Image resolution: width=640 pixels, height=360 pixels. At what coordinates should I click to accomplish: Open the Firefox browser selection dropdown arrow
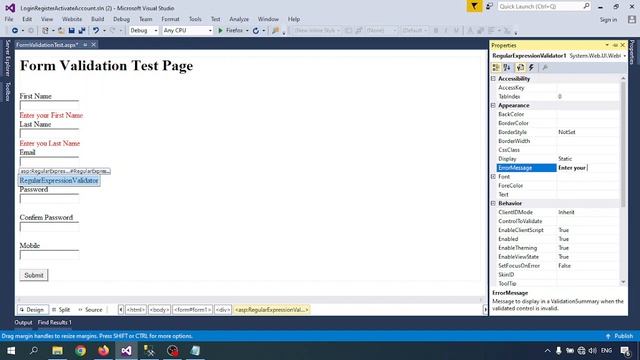247,31
